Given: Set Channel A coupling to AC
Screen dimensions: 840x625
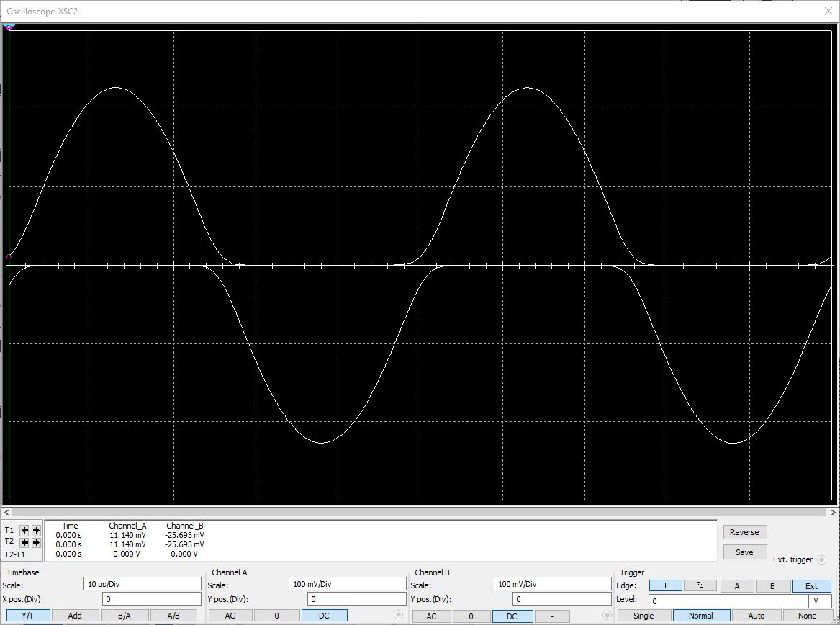Looking at the screenshot, I should (230, 616).
